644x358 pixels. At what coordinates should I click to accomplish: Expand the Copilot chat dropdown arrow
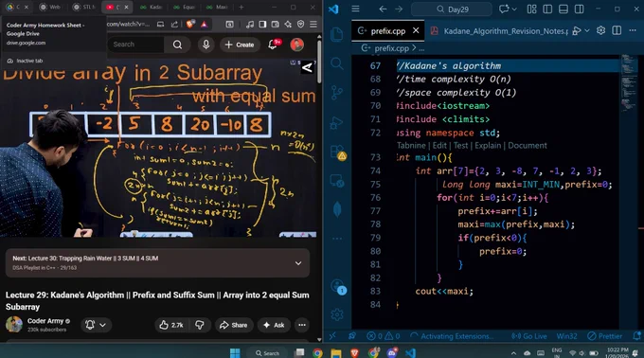[x=514, y=9]
